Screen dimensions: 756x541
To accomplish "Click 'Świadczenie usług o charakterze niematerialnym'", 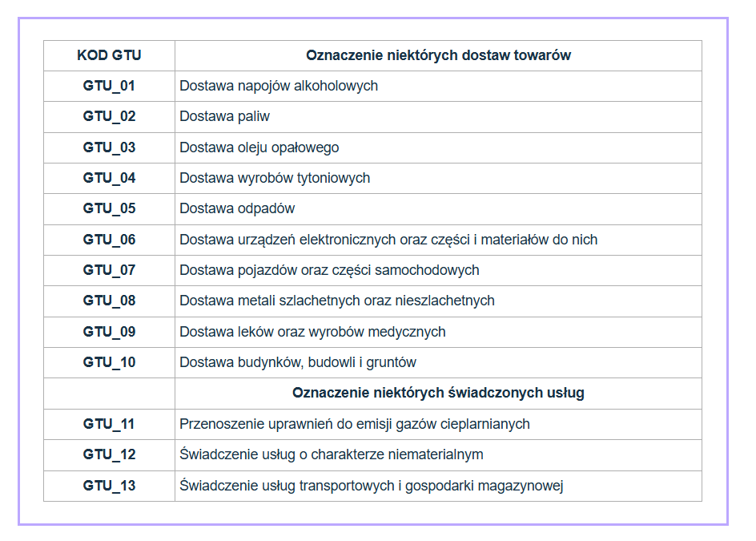I will (x=332, y=454).
